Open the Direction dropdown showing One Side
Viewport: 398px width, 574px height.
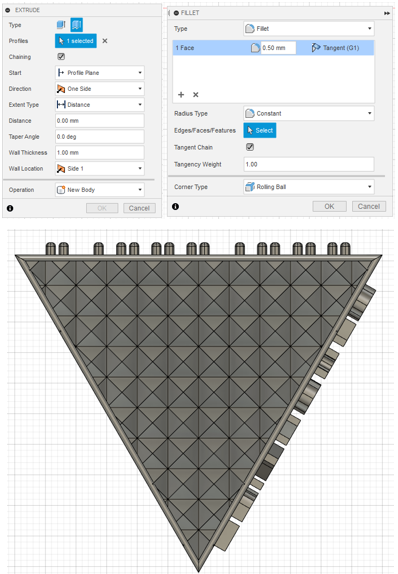pos(100,89)
